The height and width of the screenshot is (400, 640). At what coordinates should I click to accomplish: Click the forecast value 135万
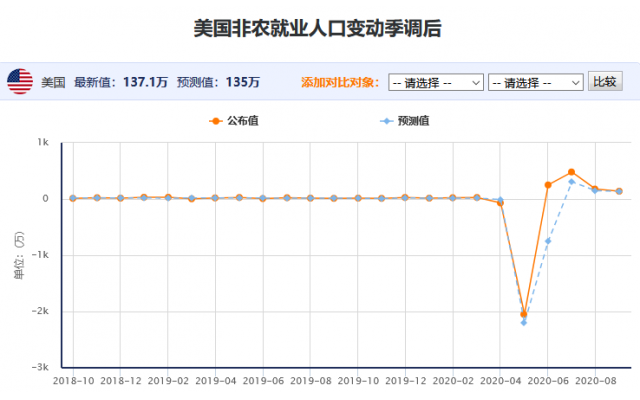point(243,82)
